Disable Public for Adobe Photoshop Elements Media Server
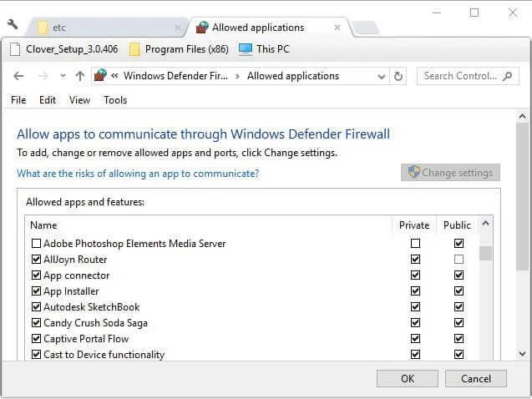532x399 pixels. (459, 244)
